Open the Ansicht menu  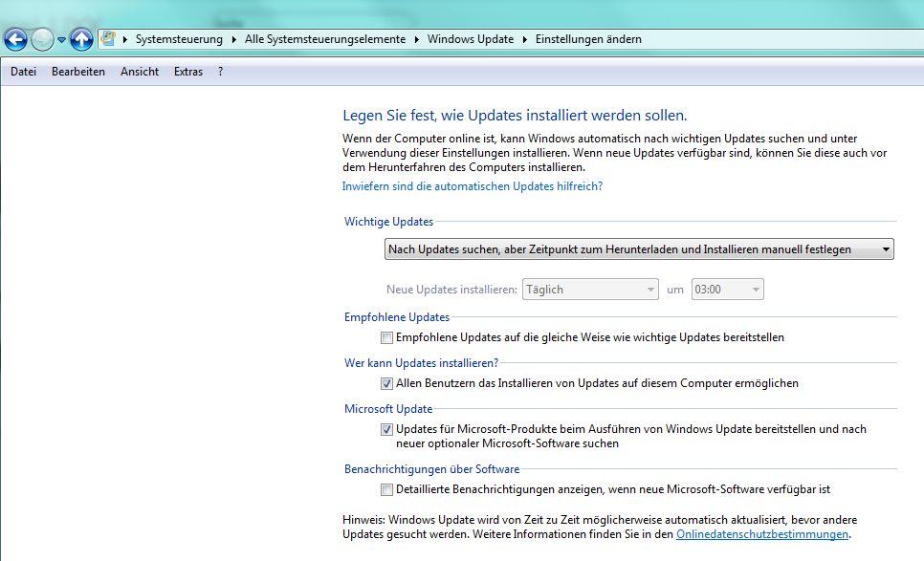[140, 72]
